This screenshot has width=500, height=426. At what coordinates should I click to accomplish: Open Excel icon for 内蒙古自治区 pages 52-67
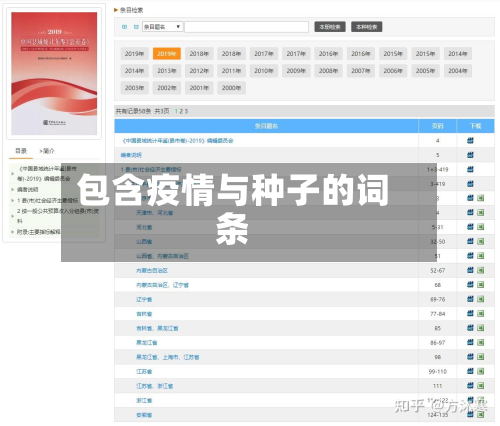(480, 270)
